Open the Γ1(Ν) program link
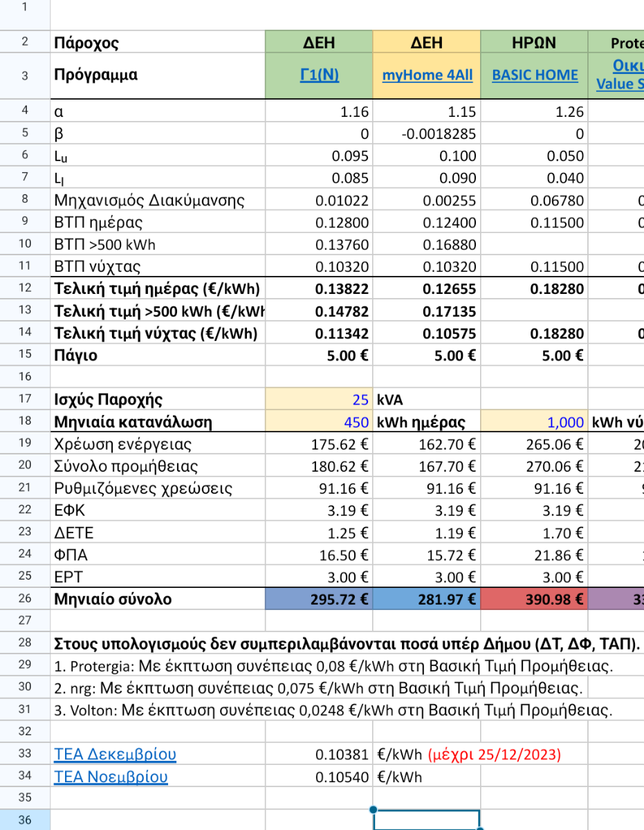 320,75
